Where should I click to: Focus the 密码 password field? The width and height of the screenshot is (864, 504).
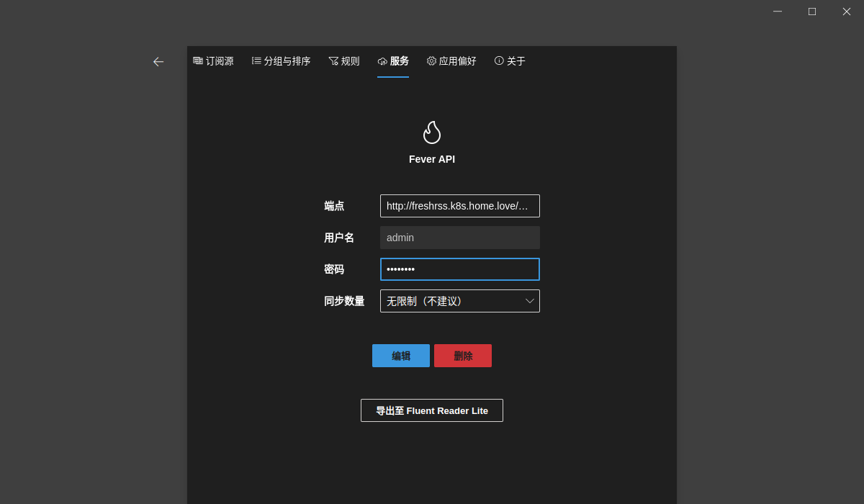click(460, 269)
